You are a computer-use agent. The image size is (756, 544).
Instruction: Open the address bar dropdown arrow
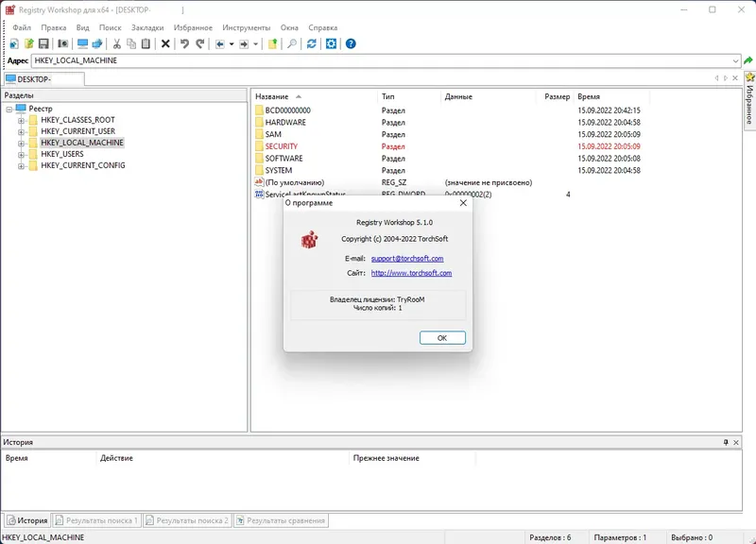pyautogui.click(x=736, y=60)
